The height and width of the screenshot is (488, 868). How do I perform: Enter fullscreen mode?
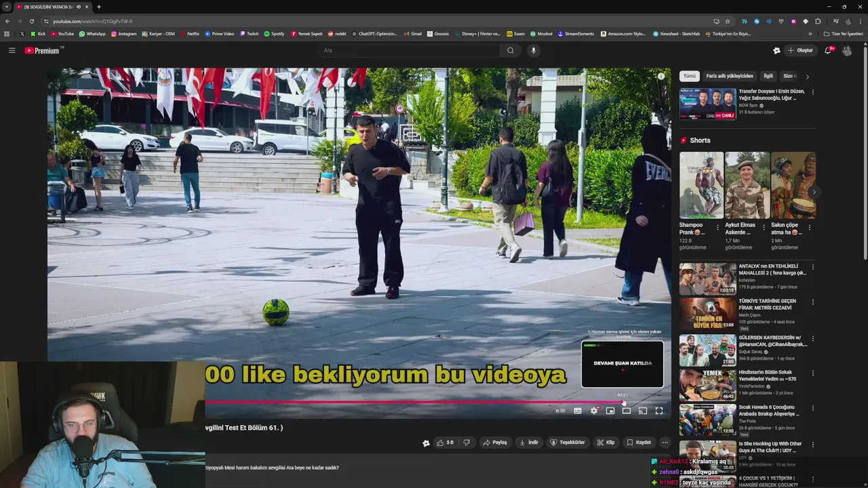click(659, 411)
